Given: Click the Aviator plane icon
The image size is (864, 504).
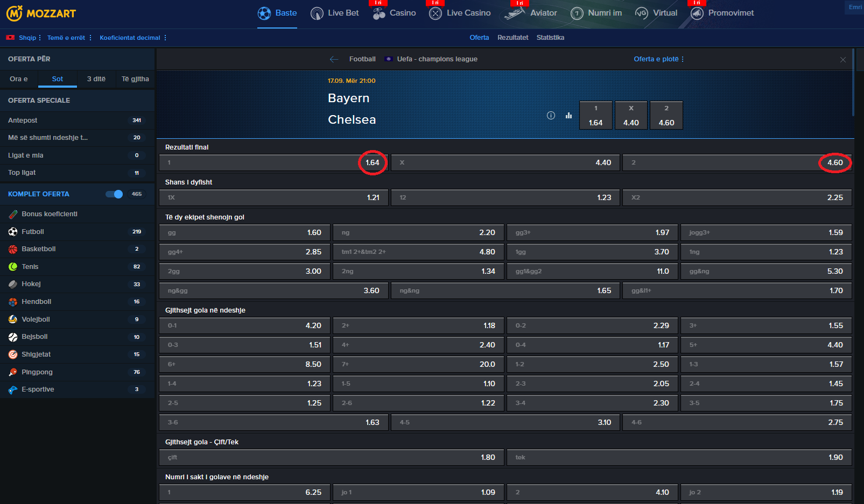Looking at the screenshot, I should [515, 13].
